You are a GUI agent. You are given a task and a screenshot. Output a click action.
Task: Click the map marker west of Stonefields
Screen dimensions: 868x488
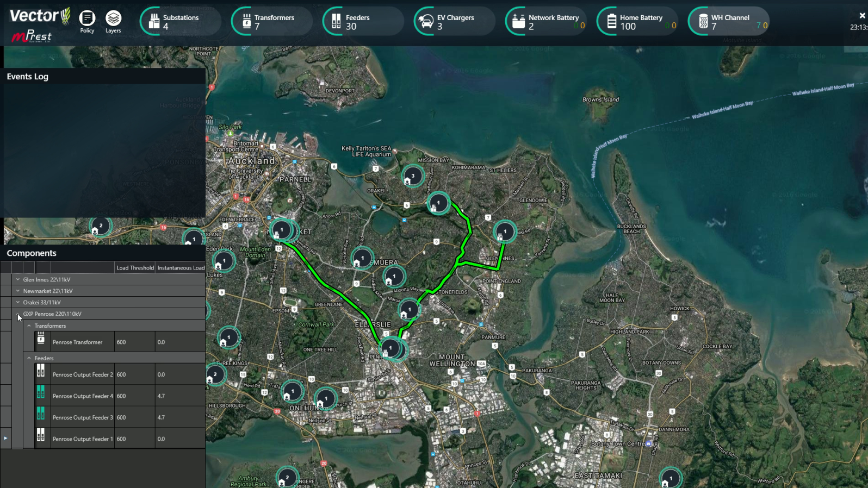click(409, 310)
